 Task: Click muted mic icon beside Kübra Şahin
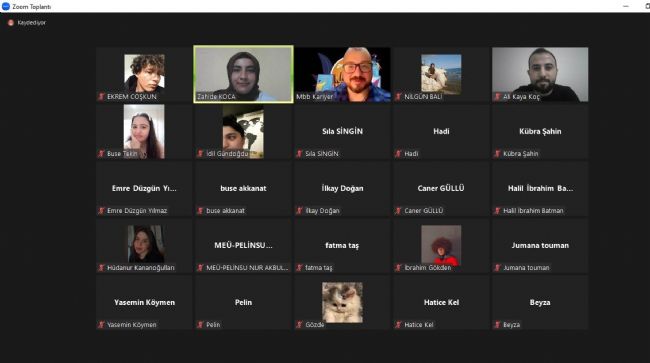pos(497,154)
